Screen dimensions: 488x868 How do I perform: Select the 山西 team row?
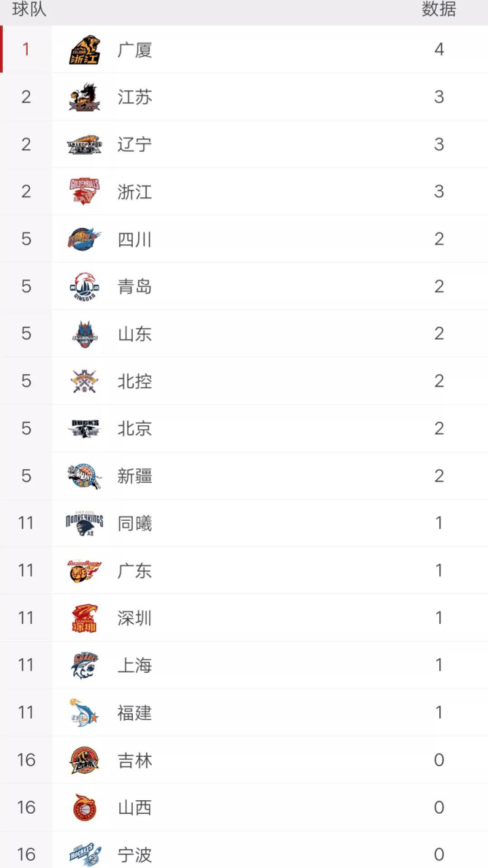point(244,808)
